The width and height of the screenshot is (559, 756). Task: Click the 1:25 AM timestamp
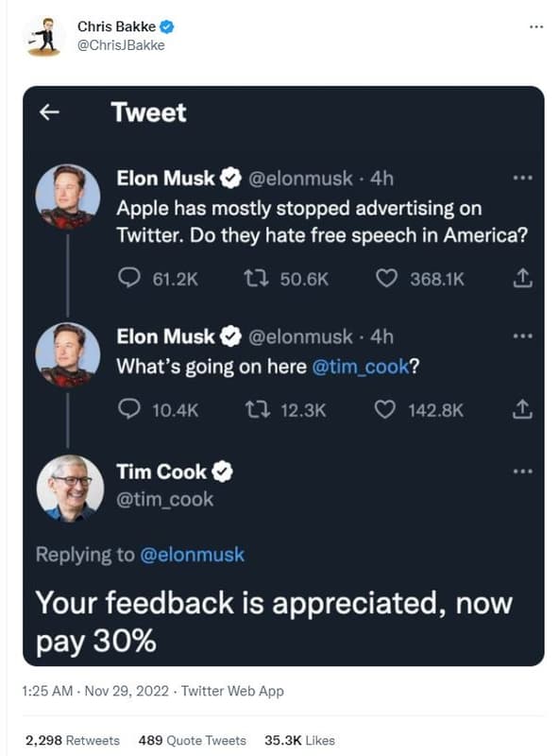[x=42, y=692]
